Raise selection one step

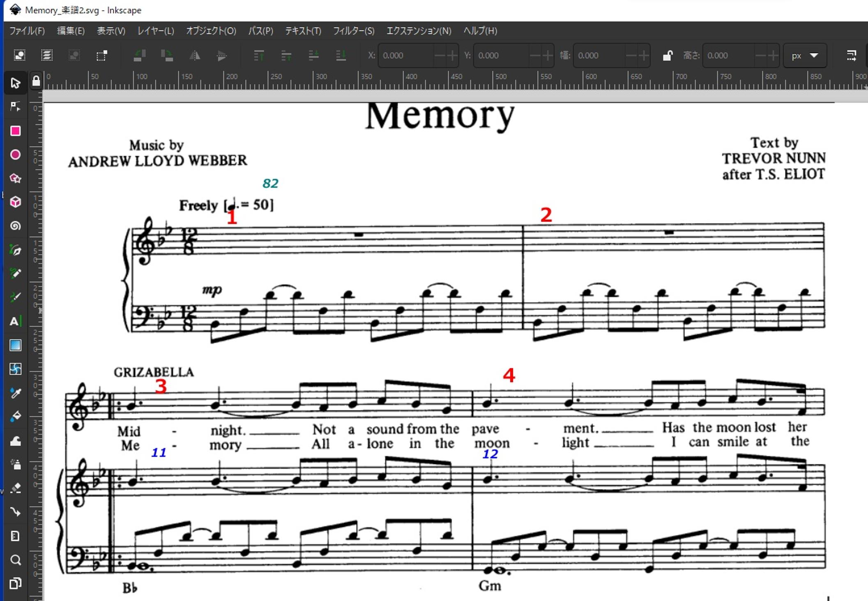click(x=286, y=55)
